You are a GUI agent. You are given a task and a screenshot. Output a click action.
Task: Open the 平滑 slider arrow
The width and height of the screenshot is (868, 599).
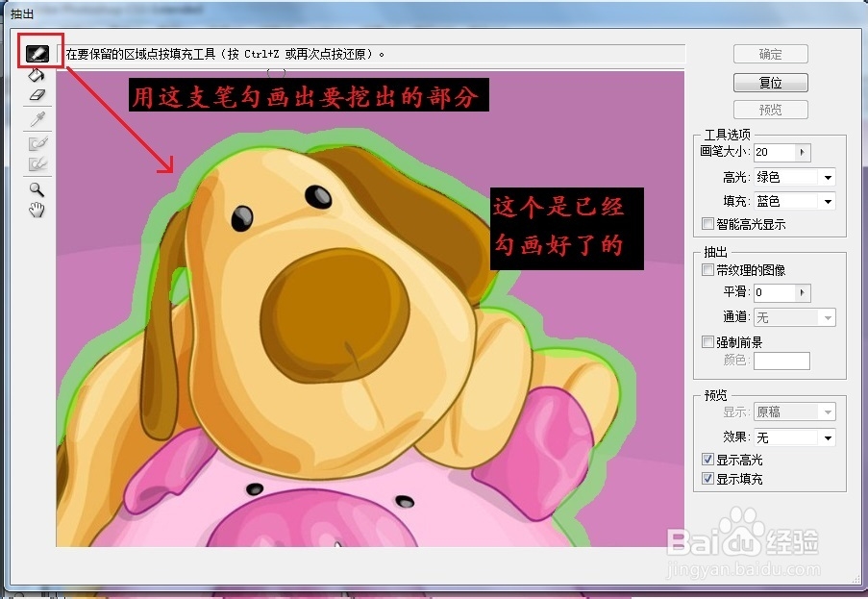(803, 292)
